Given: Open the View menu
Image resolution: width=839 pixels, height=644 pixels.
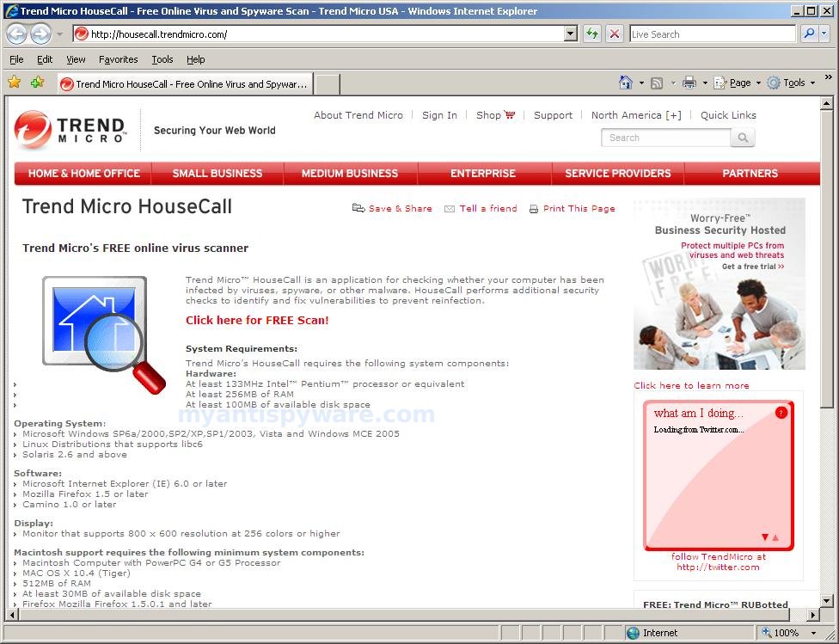Looking at the screenshot, I should coord(76,59).
